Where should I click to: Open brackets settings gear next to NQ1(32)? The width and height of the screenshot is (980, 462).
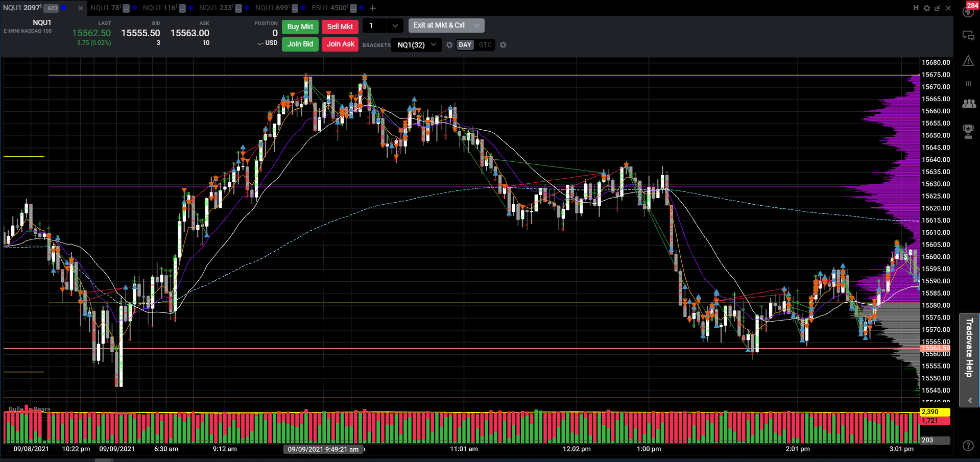pos(449,45)
